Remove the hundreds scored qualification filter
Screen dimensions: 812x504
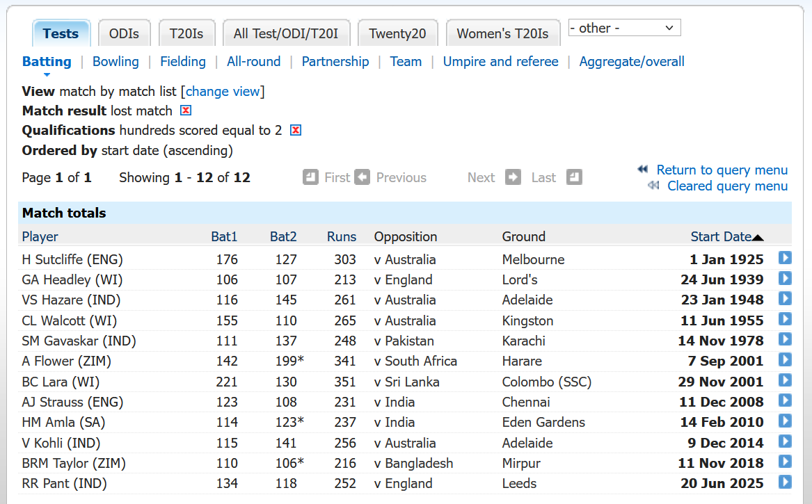[296, 130]
